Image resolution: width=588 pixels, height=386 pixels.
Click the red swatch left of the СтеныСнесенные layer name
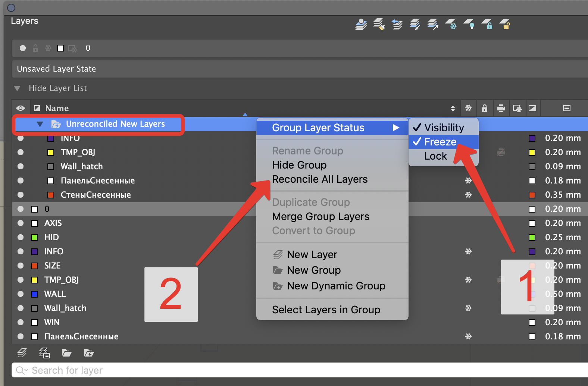51,195
